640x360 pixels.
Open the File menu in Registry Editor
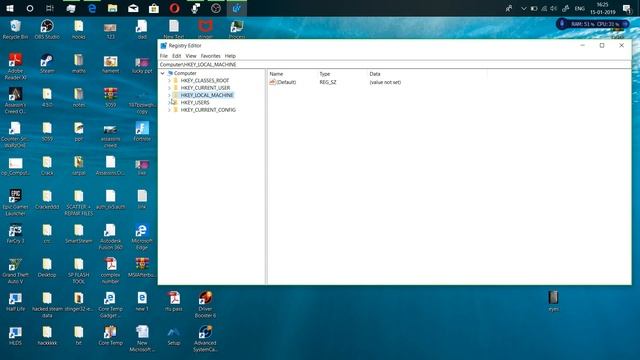click(x=164, y=56)
